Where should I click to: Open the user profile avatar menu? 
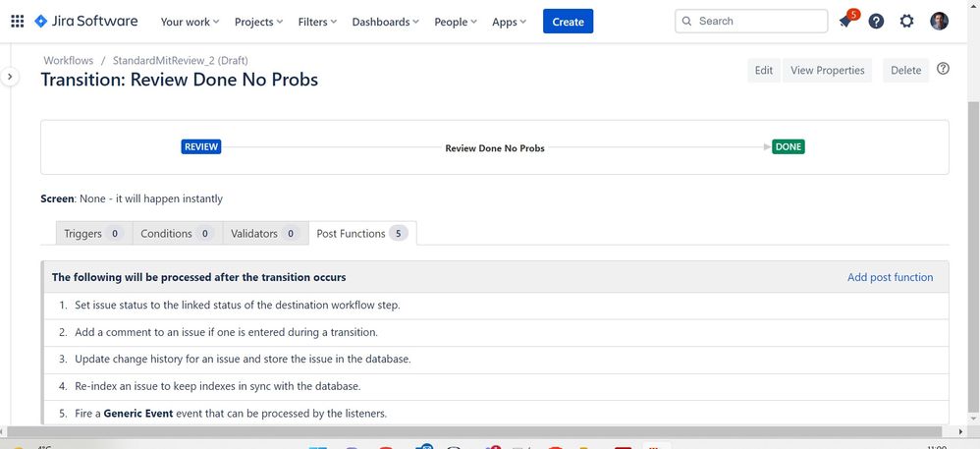[939, 22]
